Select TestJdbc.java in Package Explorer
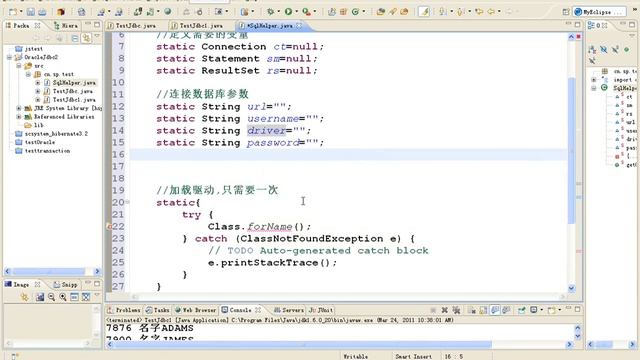 72,91
